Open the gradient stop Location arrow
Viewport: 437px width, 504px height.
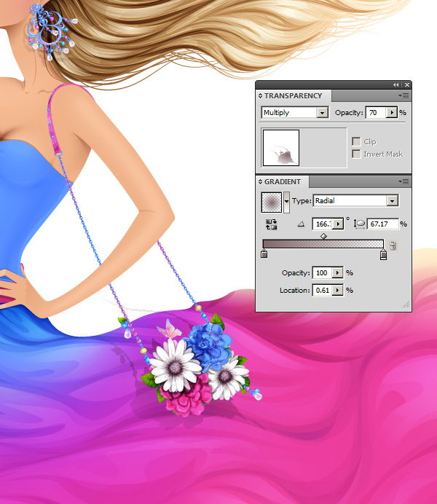pyautogui.click(x=337, y=290)
